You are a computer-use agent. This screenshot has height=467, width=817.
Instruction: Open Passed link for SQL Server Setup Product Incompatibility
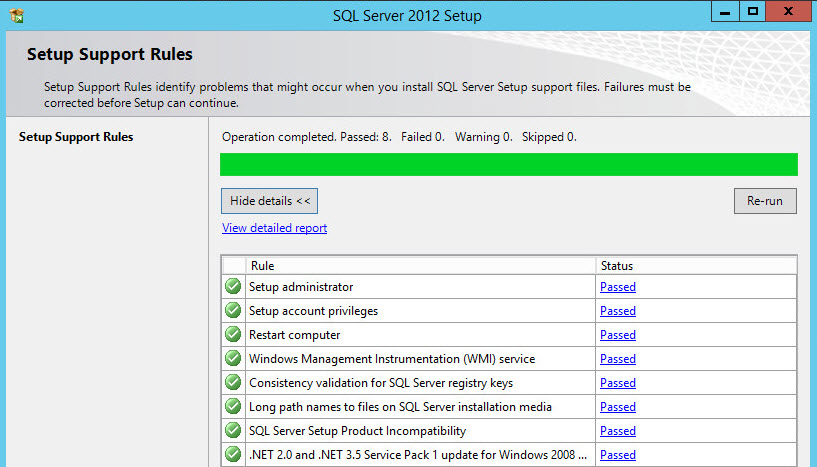click(617, 431)
